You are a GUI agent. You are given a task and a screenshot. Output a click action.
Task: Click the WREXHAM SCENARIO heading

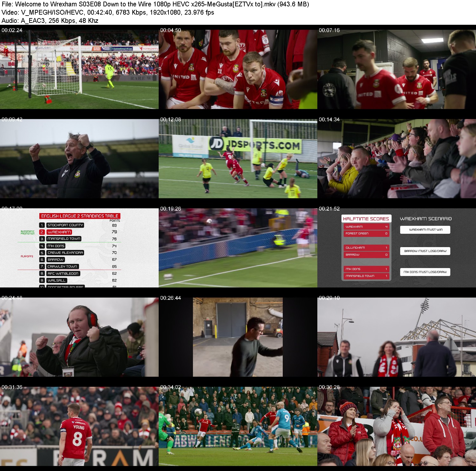pyautogui.click(x=426, y=219)
